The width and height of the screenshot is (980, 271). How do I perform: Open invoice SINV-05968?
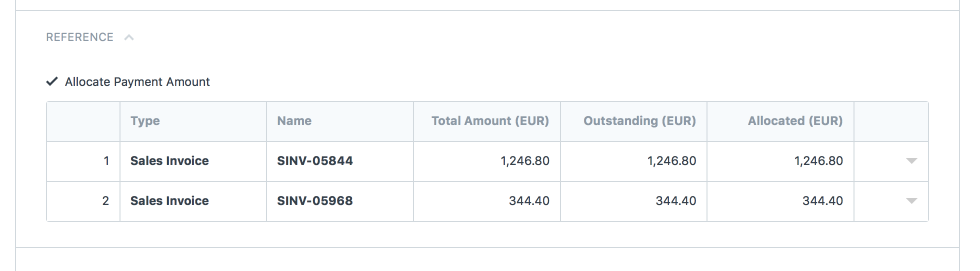click(315, 201)
